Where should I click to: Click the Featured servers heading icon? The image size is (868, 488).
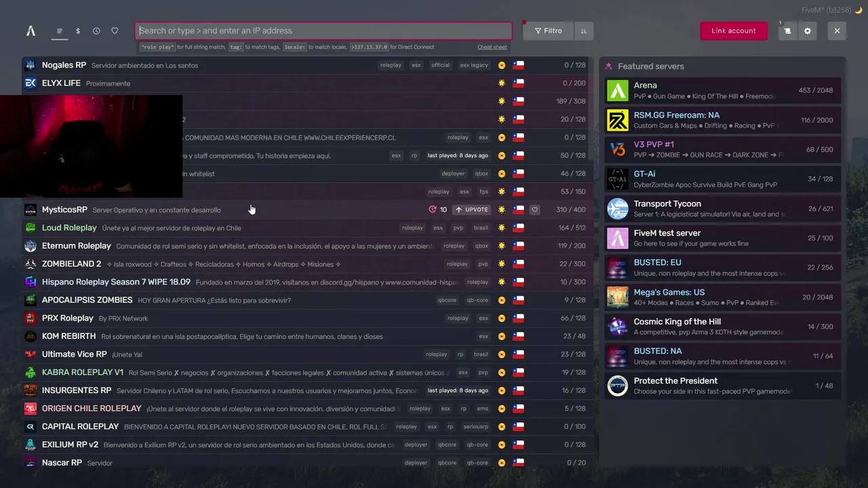[x=608, y=66]
